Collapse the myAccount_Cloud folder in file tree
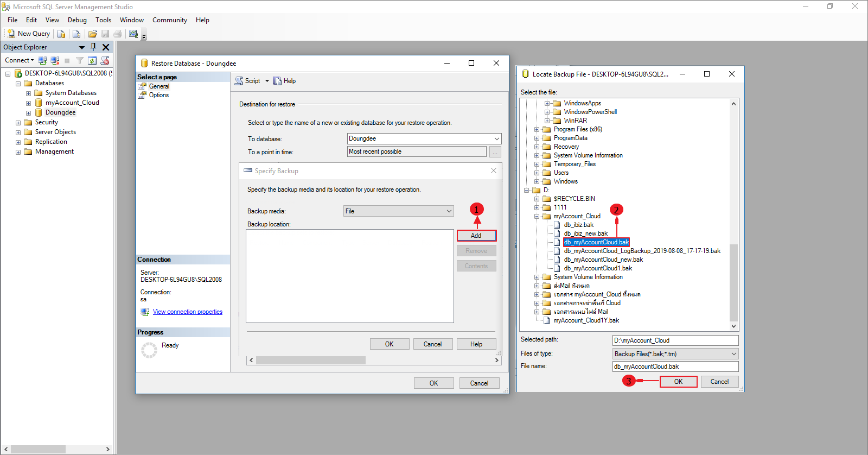Image resolution: width=868 pixels, height=455 pixels. coord(537,217)
